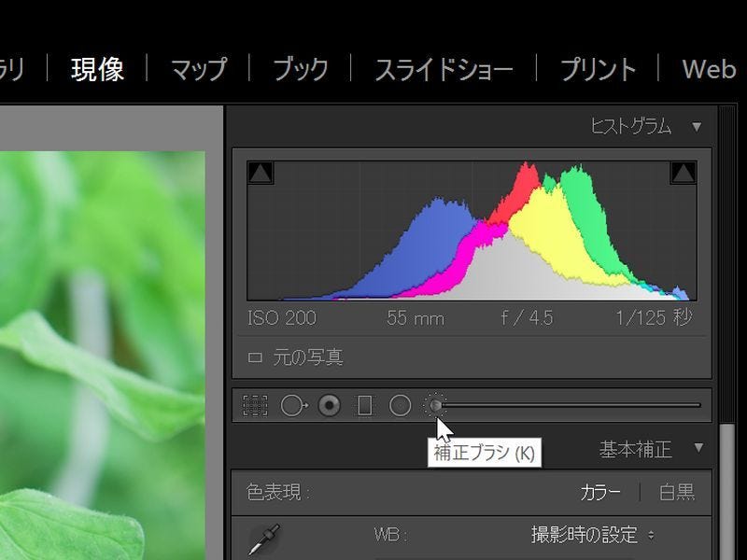Click the 55 mm focal length readout

pos(416,318)
